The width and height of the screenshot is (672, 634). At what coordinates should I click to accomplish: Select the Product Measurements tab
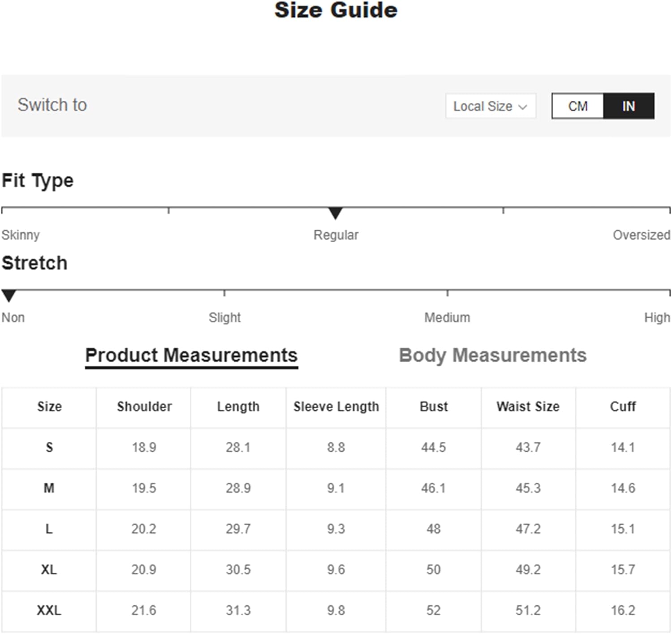pyautogui.click(x=191, y=355)
